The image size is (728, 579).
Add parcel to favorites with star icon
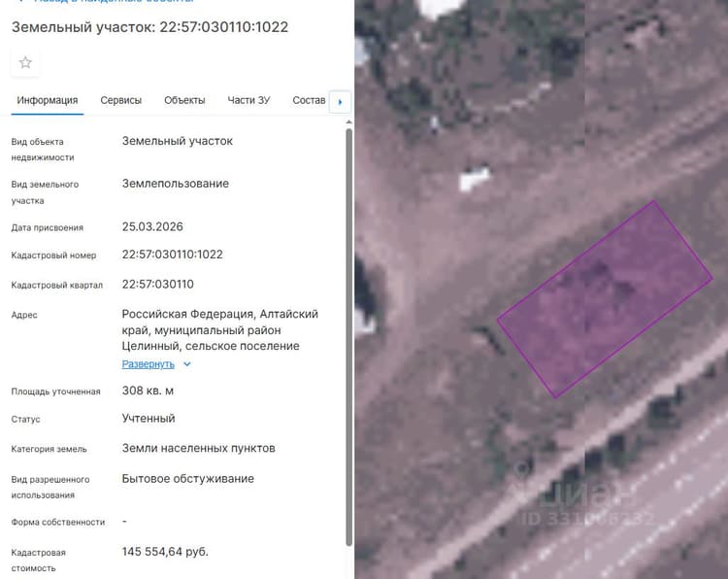(x=25, y=63)
